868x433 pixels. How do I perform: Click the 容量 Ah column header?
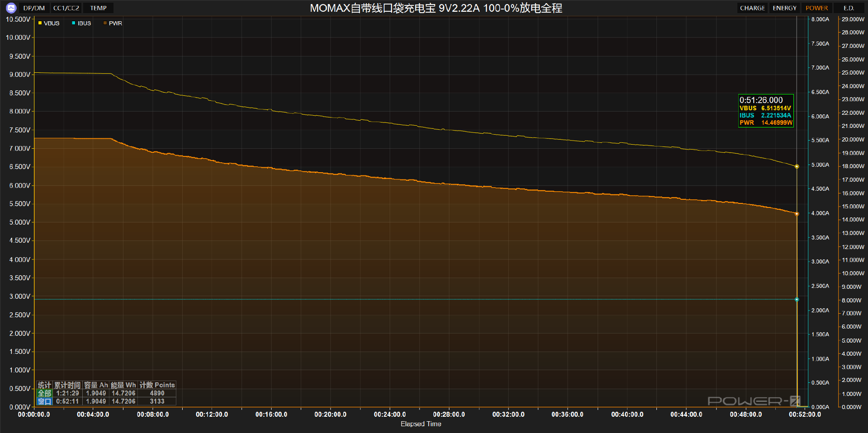click(x=96, y=385)
